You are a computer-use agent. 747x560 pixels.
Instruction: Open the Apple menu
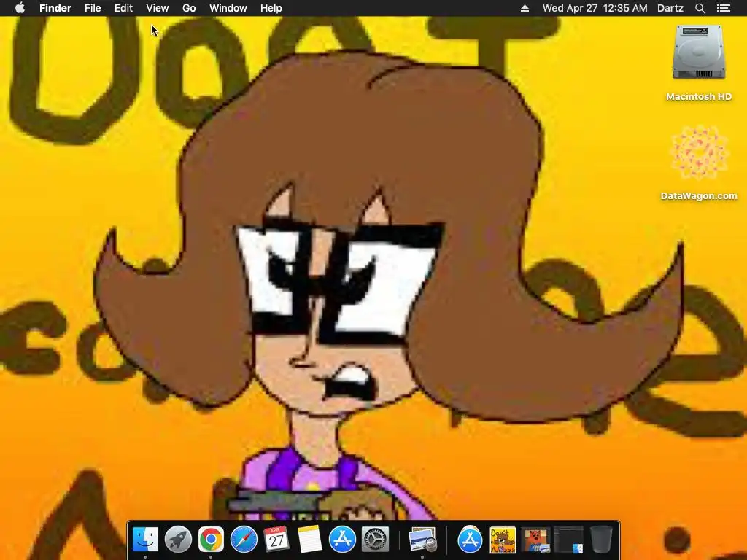tap(20, 8)
